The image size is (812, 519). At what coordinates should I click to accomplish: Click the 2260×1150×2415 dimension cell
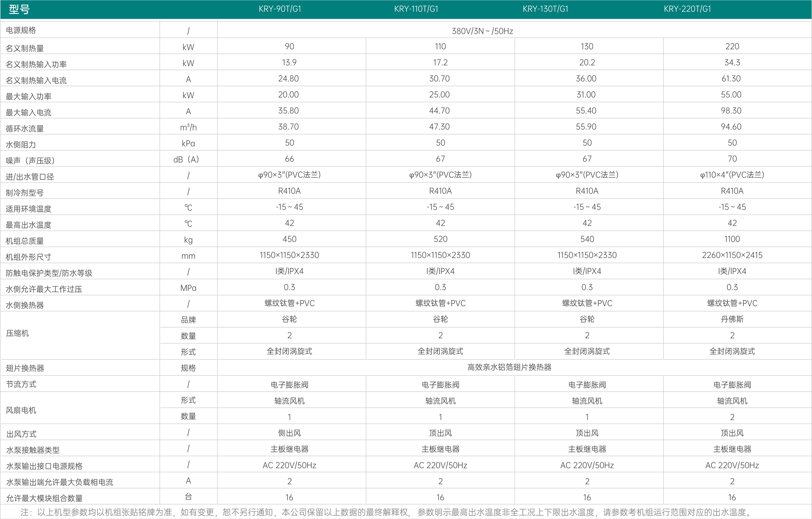[x=732, y=255]
